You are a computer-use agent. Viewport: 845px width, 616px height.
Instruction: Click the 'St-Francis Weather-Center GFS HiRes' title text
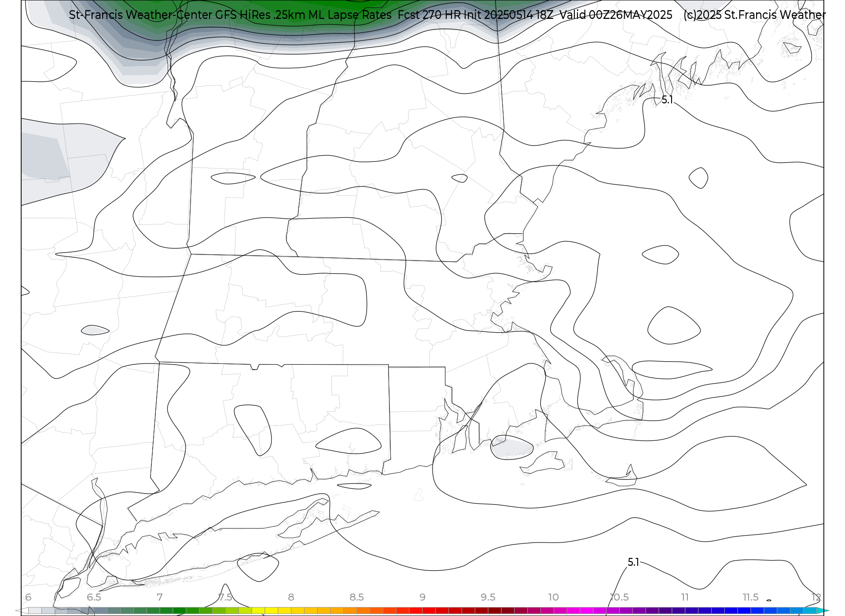170,15
